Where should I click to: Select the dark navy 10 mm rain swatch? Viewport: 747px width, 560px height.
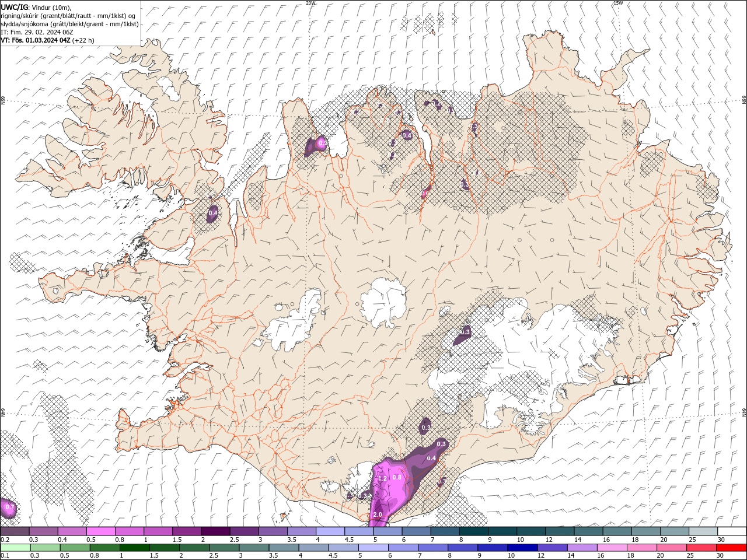(x=523, y=548)
